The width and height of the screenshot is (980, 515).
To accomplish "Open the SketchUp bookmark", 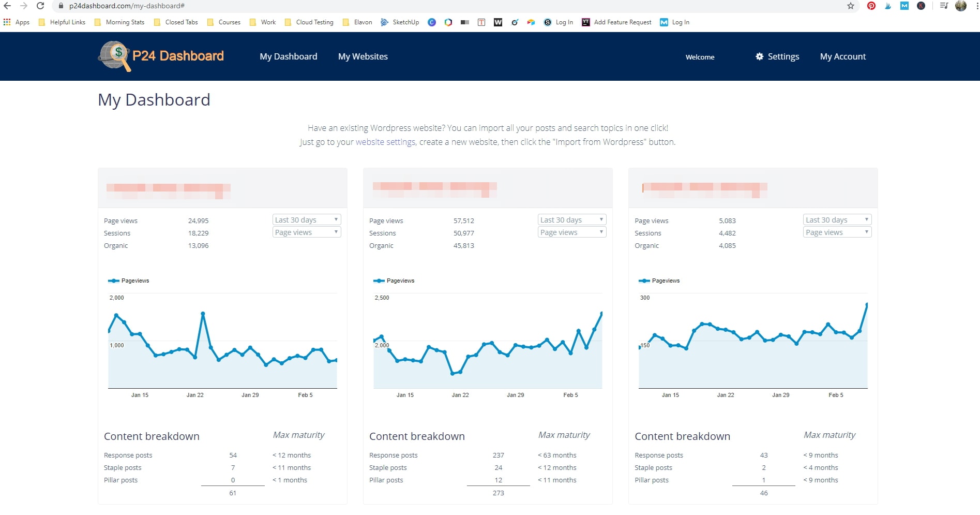I will [400, 22].
